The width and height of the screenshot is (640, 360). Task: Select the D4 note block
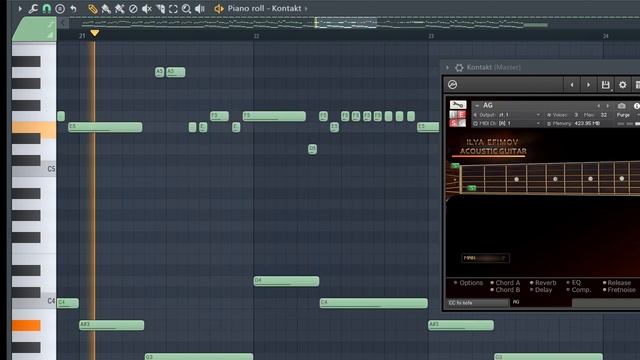[x=286, y=281]
